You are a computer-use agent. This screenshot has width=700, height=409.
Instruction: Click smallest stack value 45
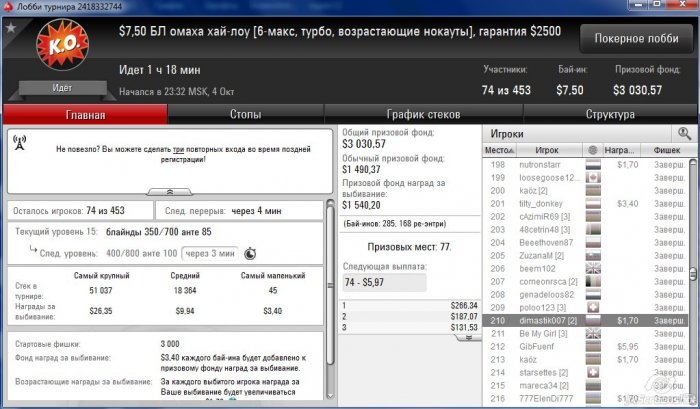click(x=273, y=290)
